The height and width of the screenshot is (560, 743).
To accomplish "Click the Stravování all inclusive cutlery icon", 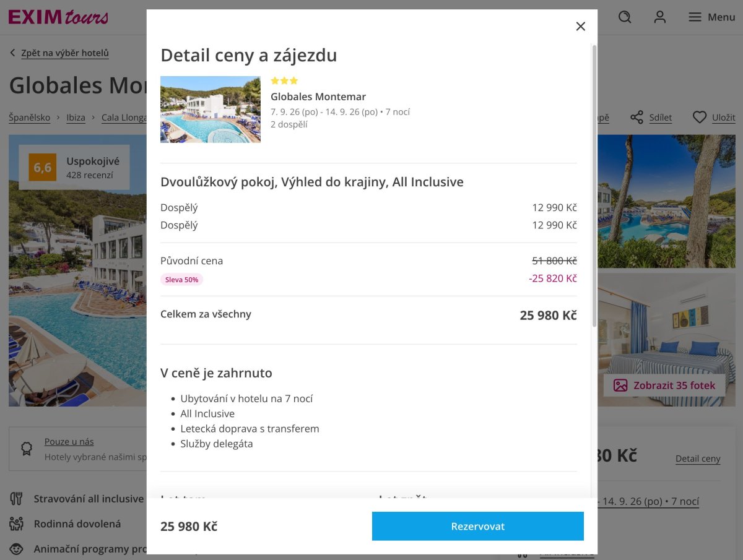I will pos(17,499).
